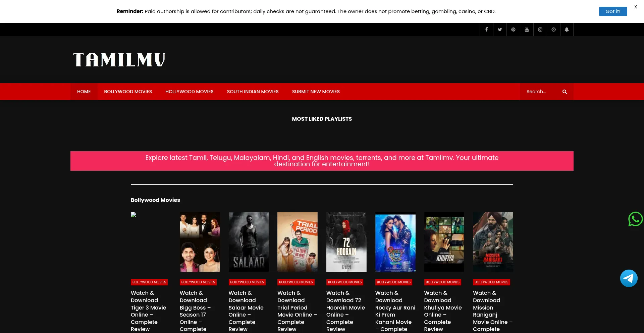Open Watch & Download 72 Hoorain link
This screenshot has width=644, height=333.
point(345,311)
